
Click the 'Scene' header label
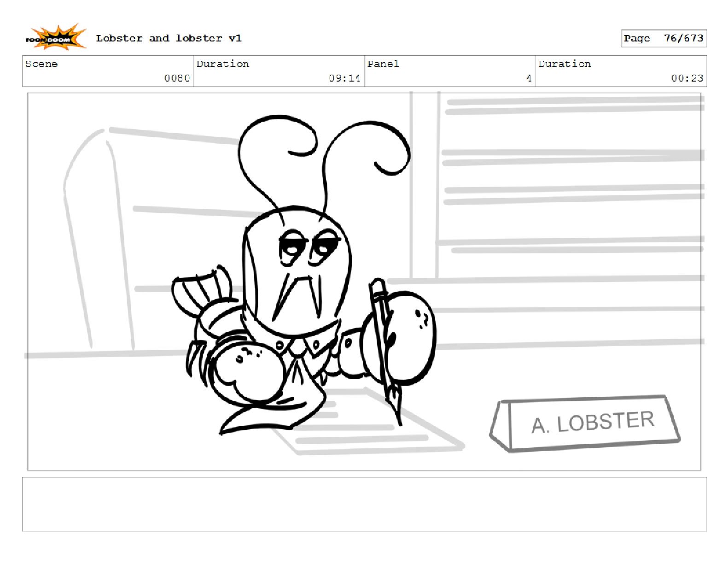41,64
